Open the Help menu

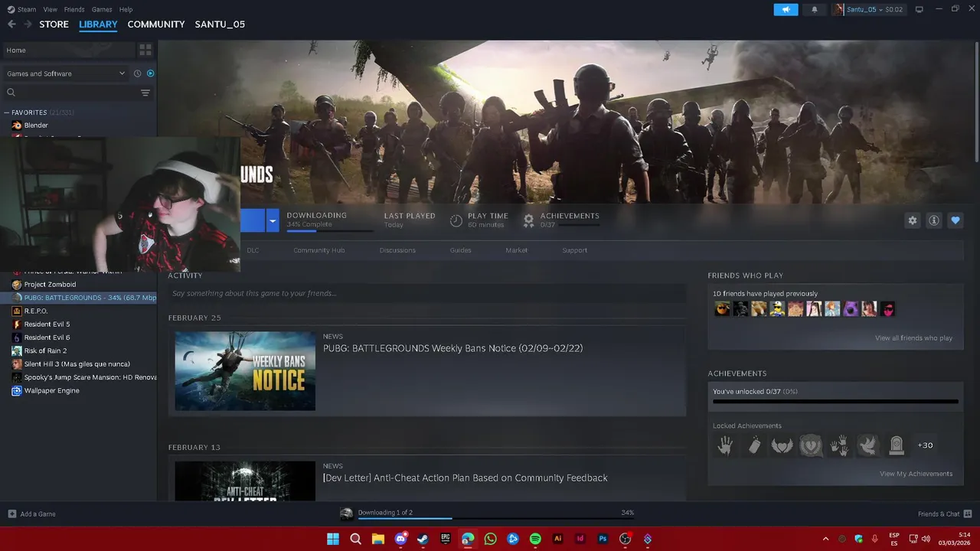(126, 9)
